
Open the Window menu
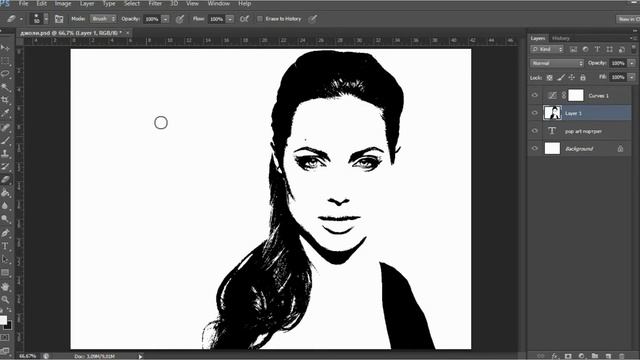click(218, 4)
